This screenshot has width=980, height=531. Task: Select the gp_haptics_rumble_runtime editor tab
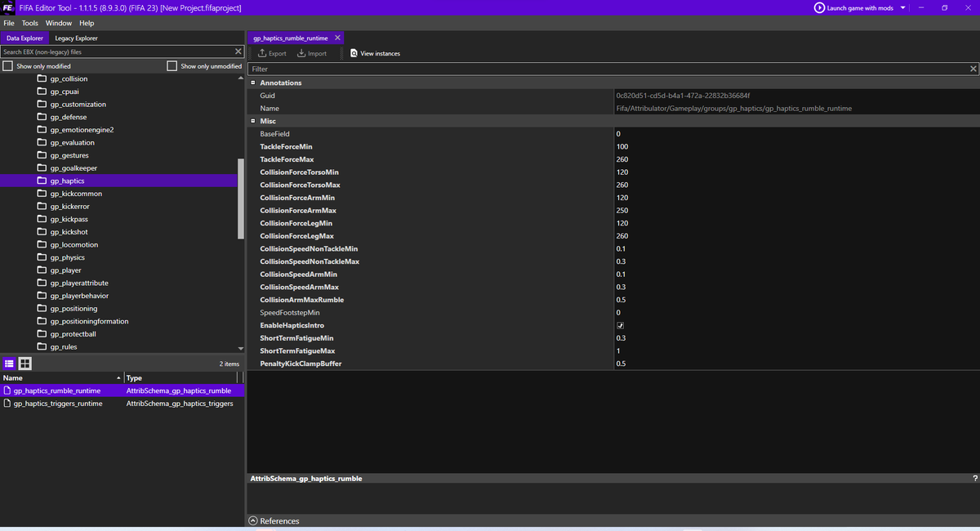point(291,38)
